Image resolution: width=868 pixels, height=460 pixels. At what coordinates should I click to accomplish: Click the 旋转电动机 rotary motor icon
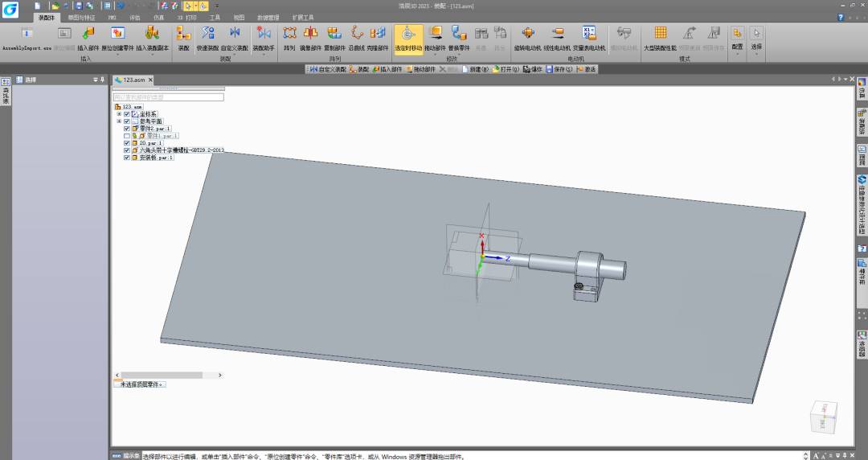tap(527, 34)
